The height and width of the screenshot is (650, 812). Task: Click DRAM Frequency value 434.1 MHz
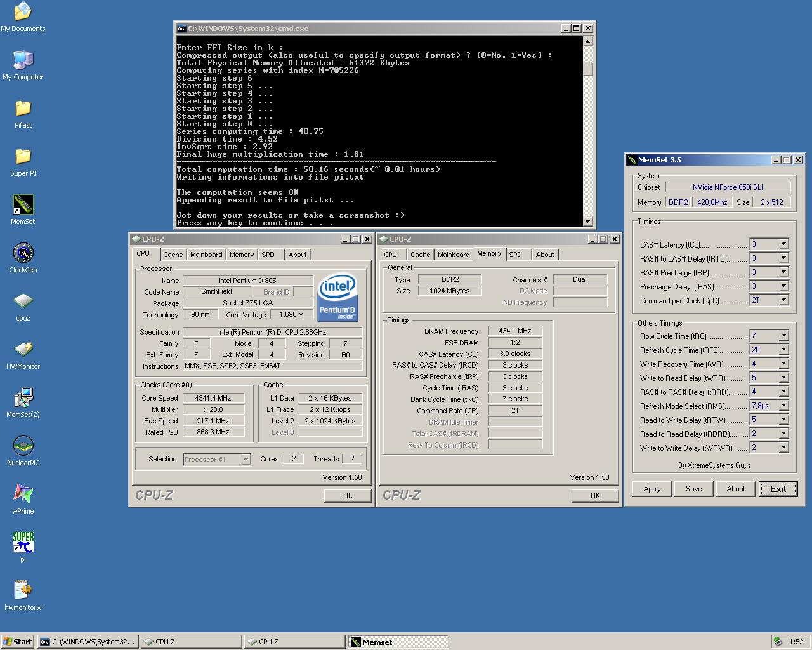coord(515,331)
